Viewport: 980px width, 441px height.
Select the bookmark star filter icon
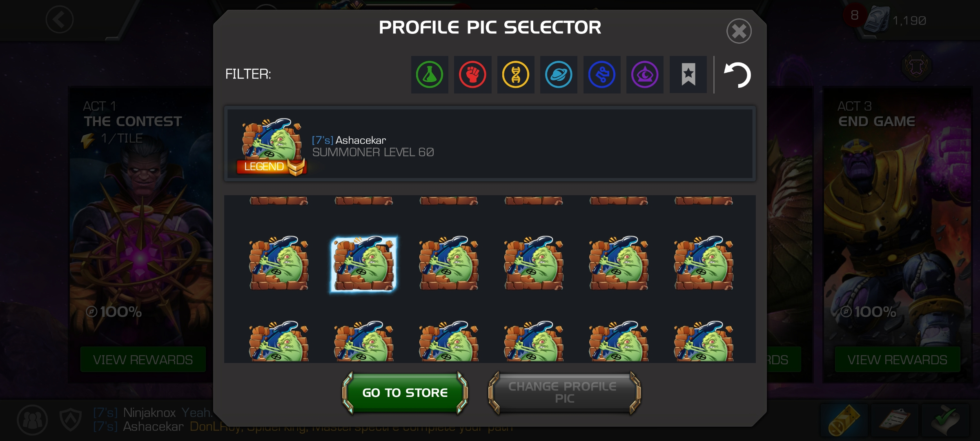(688, 75)
